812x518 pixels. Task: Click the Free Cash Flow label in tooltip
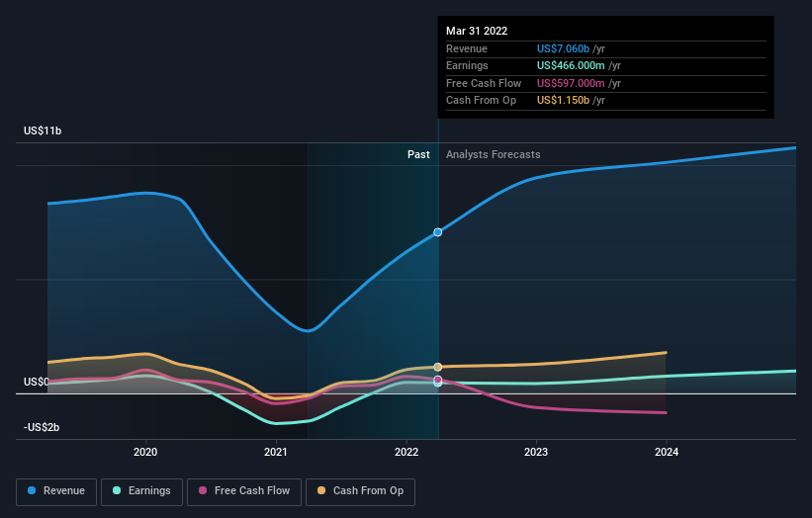pos(484,83)
